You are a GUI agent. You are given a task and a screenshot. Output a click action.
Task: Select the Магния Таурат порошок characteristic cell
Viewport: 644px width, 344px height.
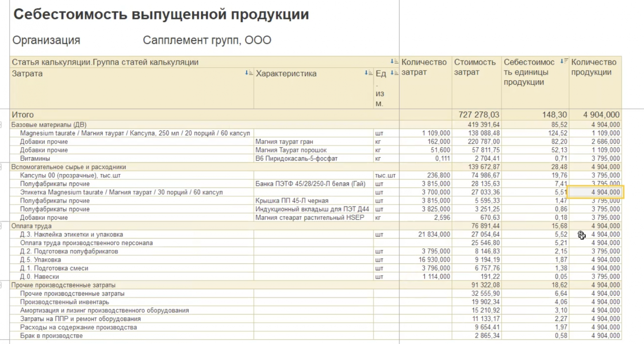tap(314, 150)
